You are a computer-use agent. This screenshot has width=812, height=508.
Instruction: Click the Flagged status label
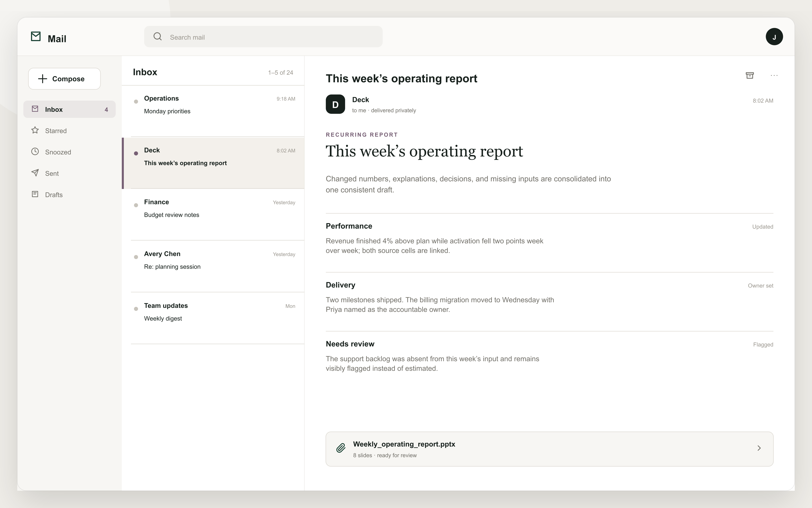coord(763,345)
